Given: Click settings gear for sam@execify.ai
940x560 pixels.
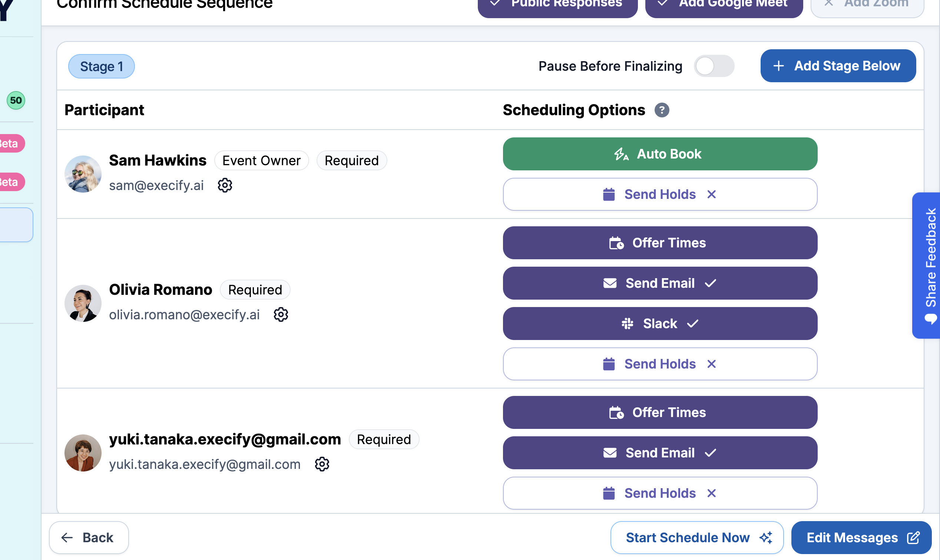Looking at the screenshot, I should [225, 185].
